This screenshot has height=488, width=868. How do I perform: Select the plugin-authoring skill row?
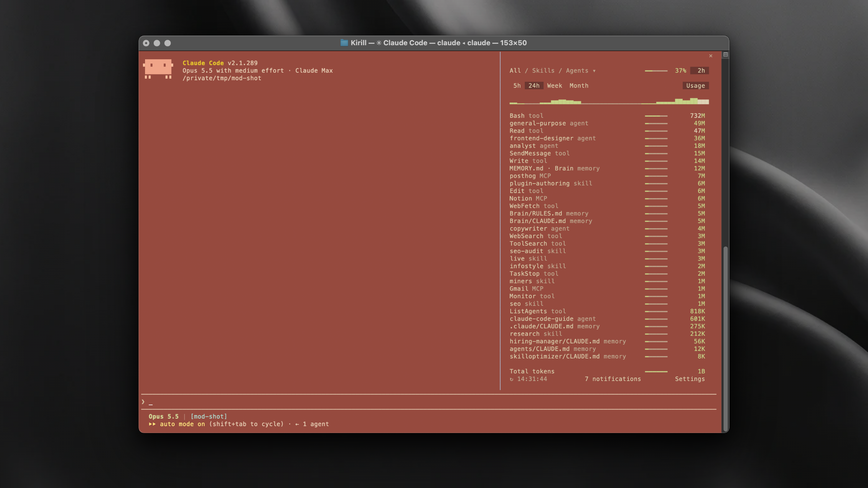607,183
